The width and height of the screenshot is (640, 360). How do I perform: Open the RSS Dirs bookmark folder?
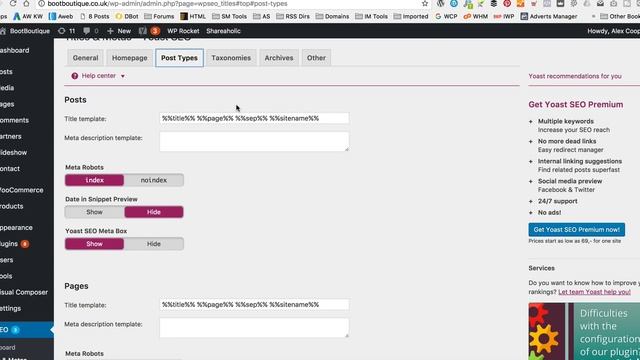(x=293, y=16)
